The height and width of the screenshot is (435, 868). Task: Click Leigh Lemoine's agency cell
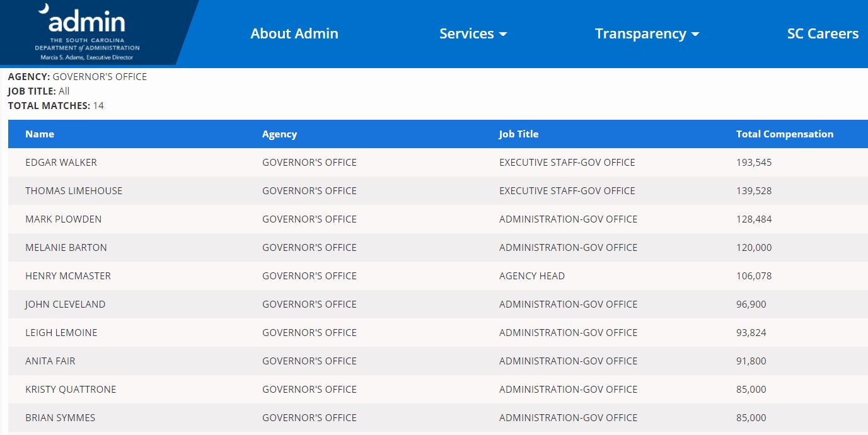[x=310, y=332]
